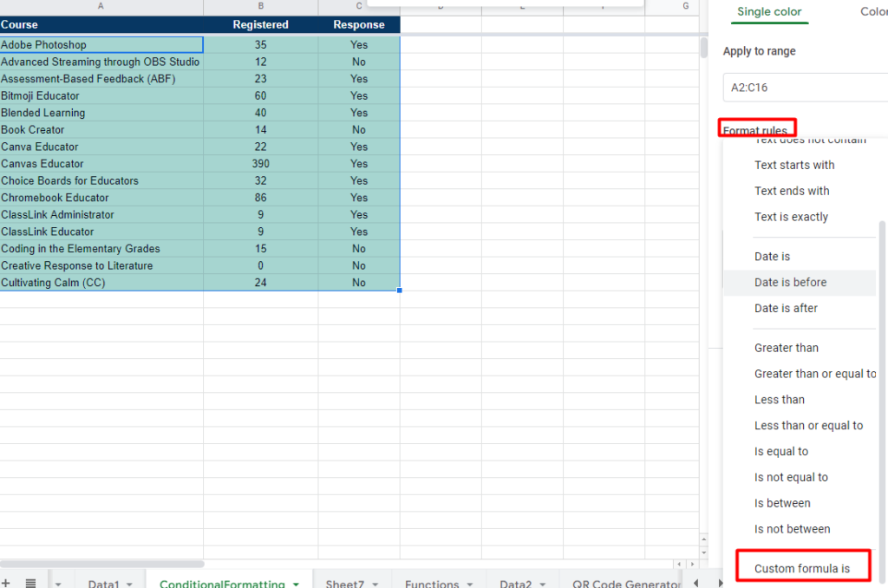Viewport: 888px width, 588px height.
Task: Show previous sheet tabs with left arrow
Action: pos(696,583)
